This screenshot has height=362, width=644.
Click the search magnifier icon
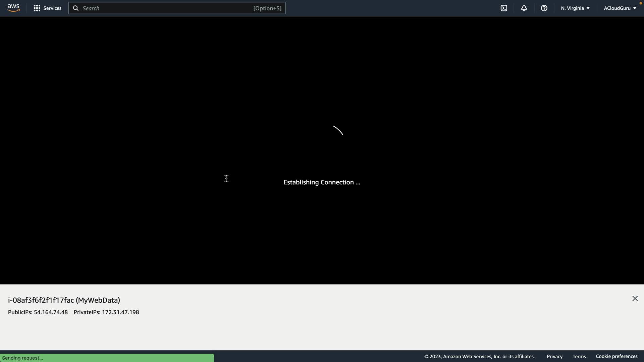coord(76,8)
